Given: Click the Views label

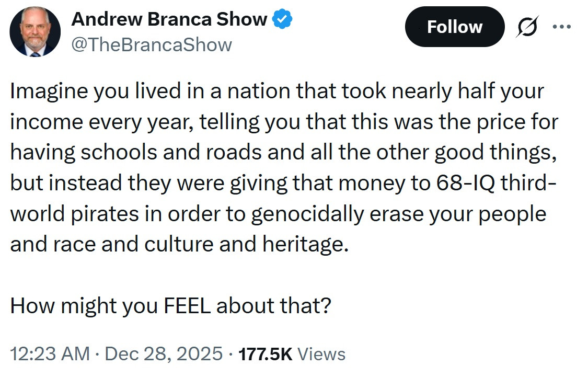Looking at the screenshot, I should click(x=321, y=354).
